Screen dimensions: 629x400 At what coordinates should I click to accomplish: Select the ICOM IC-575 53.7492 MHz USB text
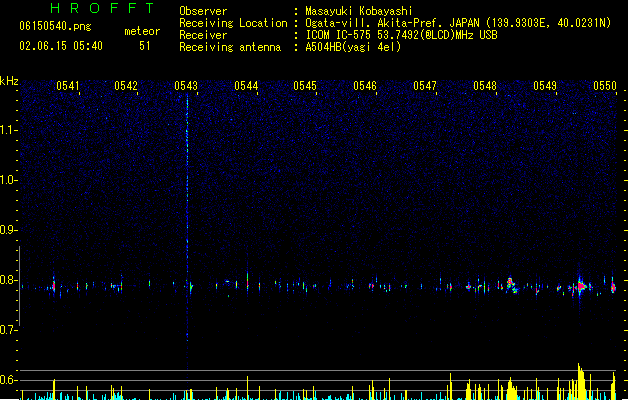(401, 35)
